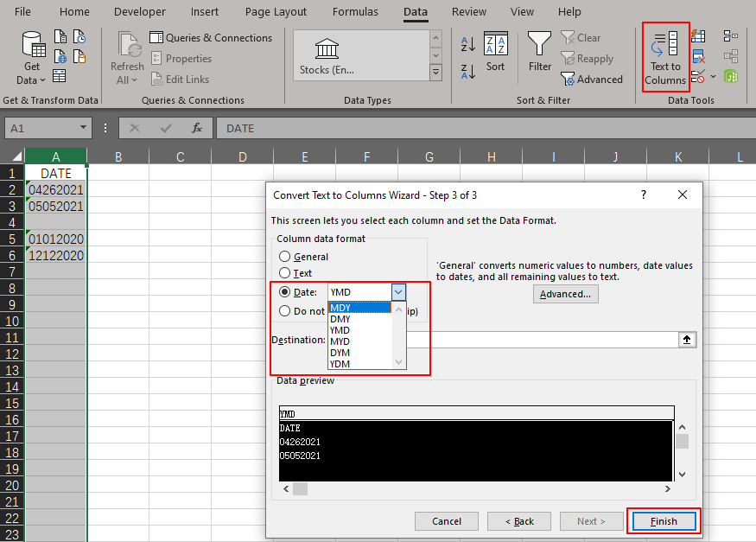Select the Text column format
The image size is (756, 542).
pyautogui.click(x=285, y=272)
